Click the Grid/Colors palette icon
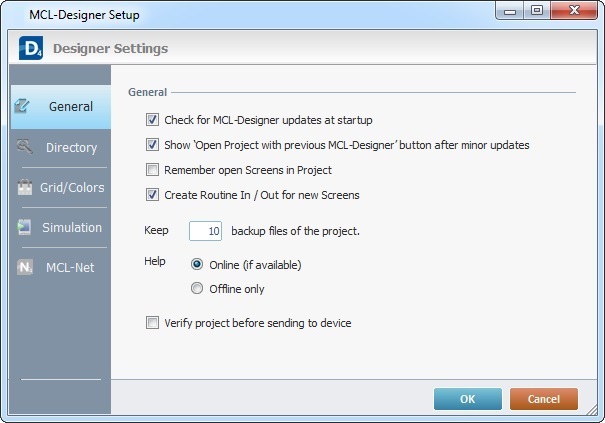 coord(25,187)
